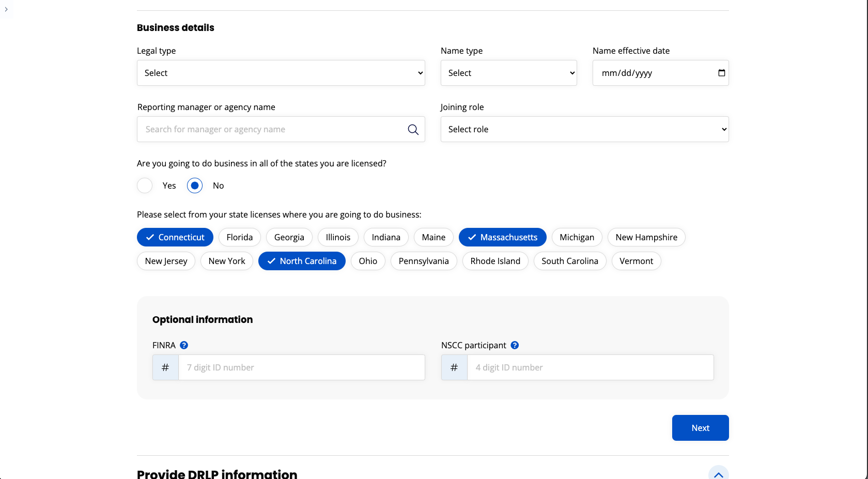Image resolution: width=868 pixels, height=479 pixels.
Task: Open the Legal type dropdown
Action: pos(281,73)
